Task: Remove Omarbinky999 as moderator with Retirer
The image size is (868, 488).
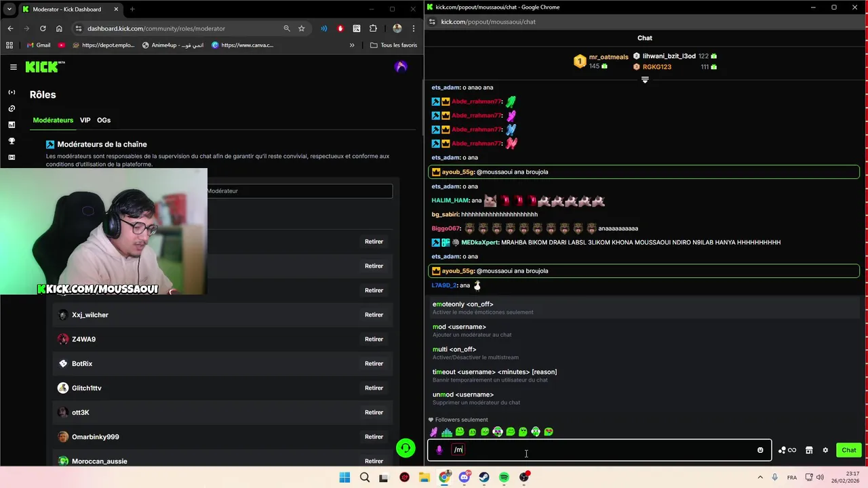Action: [x=374, y=436]
